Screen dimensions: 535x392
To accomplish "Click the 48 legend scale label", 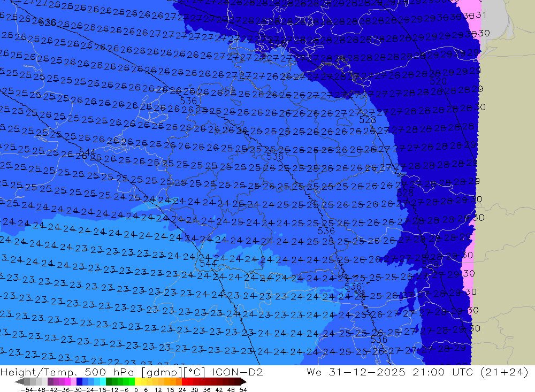I will [x=231, y=390].
